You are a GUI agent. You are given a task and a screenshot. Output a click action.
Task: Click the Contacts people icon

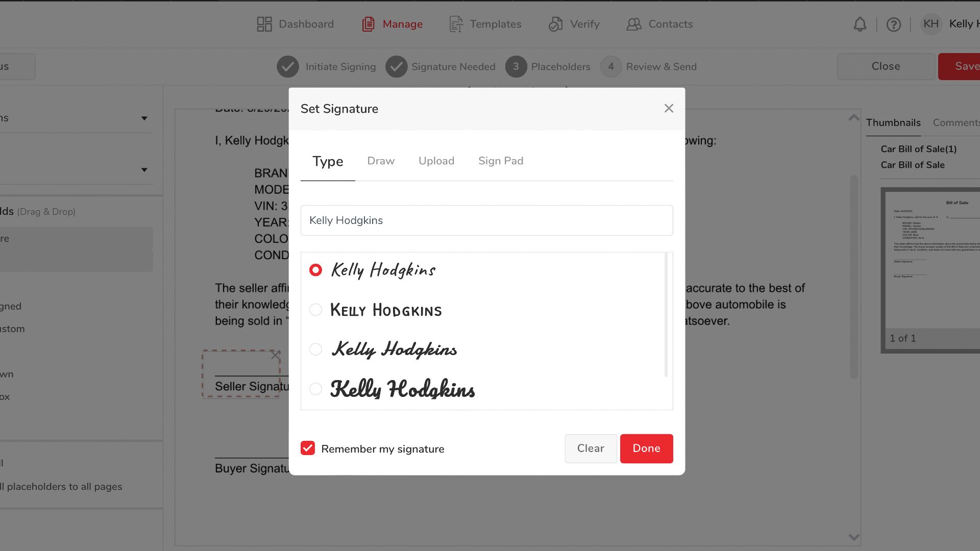tap(634, 24)
